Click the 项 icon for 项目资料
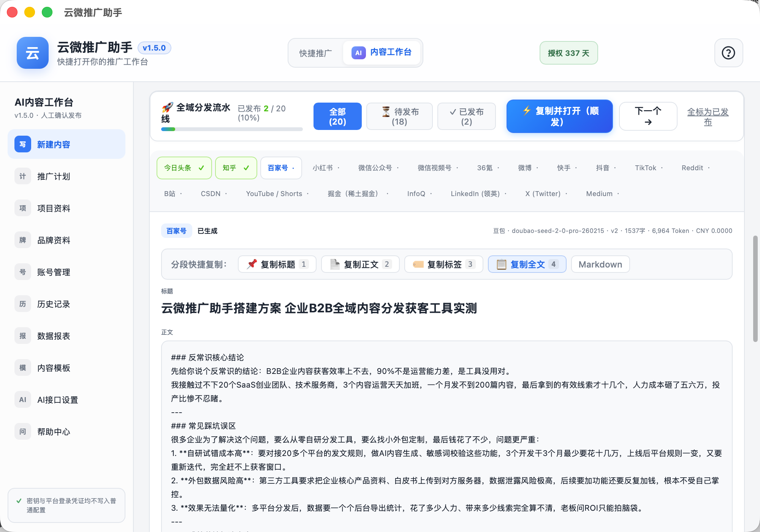This screenshot has height=532, width=760. 23,208
